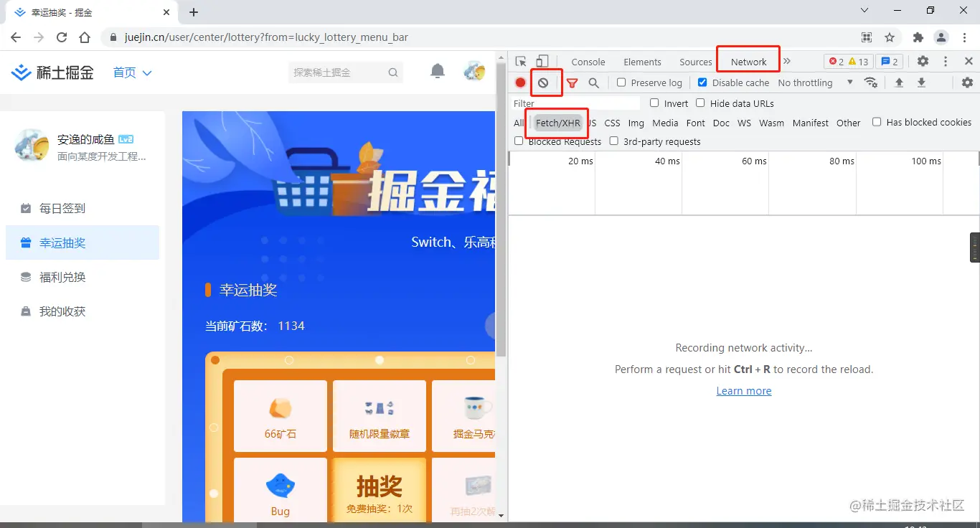
Task: Open network search with the magnifier icon
Action: 593,82
